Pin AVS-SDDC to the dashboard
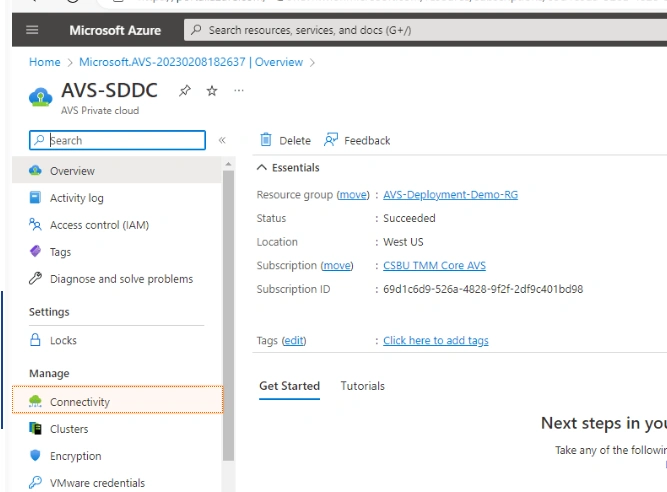This screenshot has width=667, height=492. coord(185,91)
